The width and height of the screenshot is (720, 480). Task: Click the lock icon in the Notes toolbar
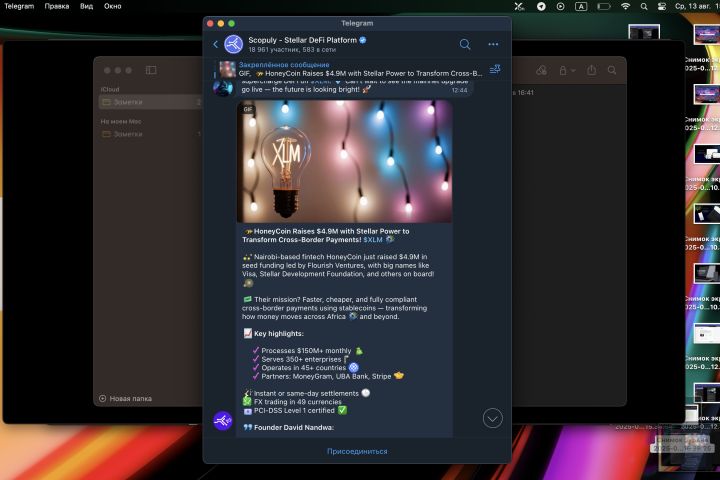[562, 70]
